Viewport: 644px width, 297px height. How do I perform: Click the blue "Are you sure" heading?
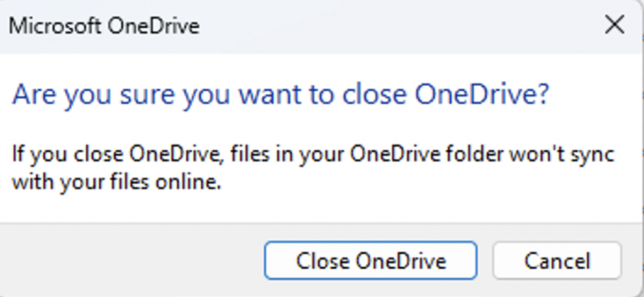pyautogui.click(x=280, y=95)
